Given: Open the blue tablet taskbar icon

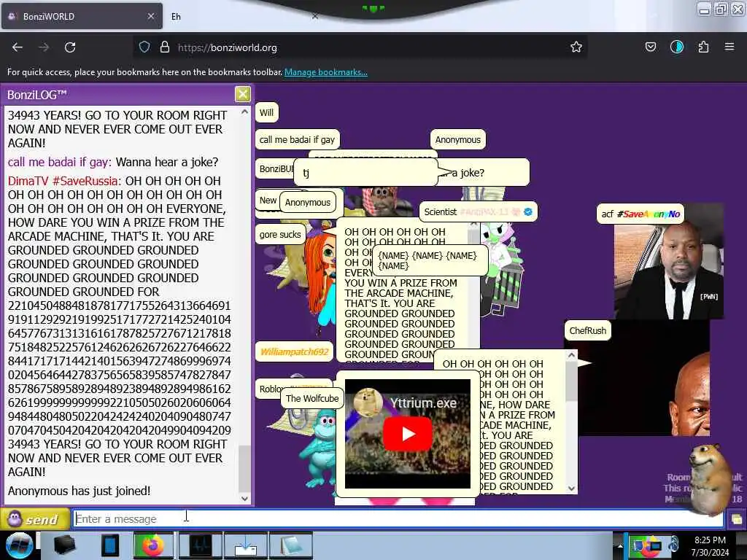Looking at the screenshot, I should pyautogui.click(x=109, y=545).
